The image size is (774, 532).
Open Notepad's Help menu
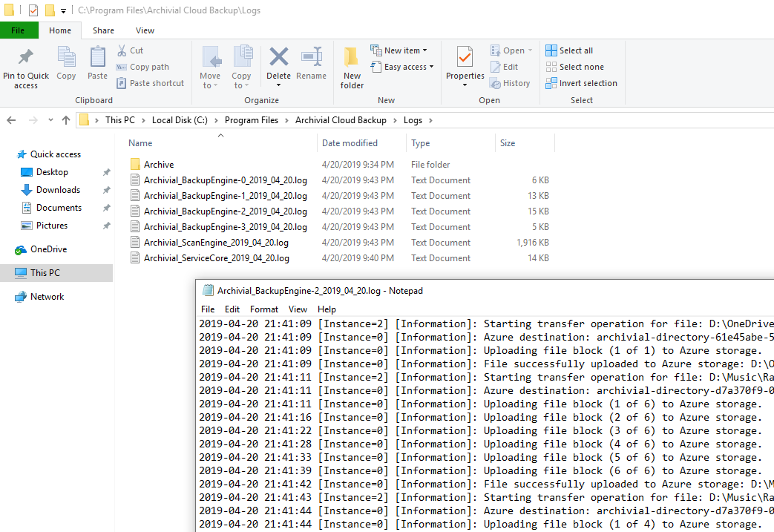click(327, 309)
